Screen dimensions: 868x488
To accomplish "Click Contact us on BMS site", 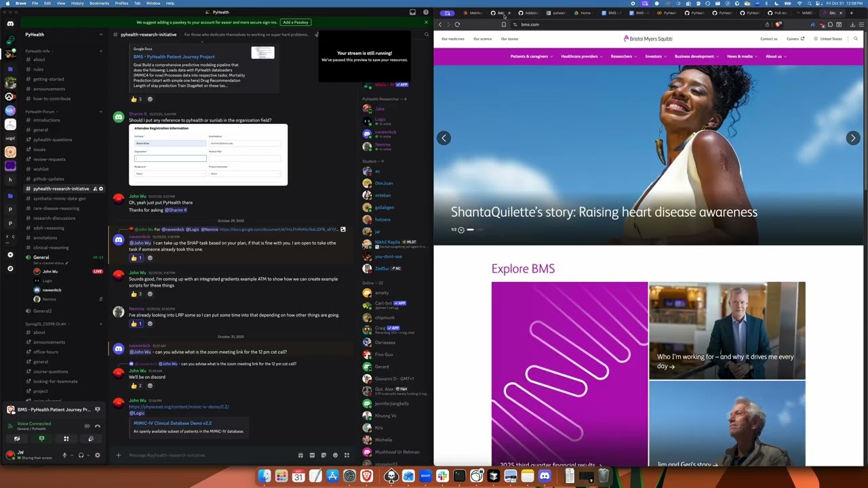I will pos(769,39).
